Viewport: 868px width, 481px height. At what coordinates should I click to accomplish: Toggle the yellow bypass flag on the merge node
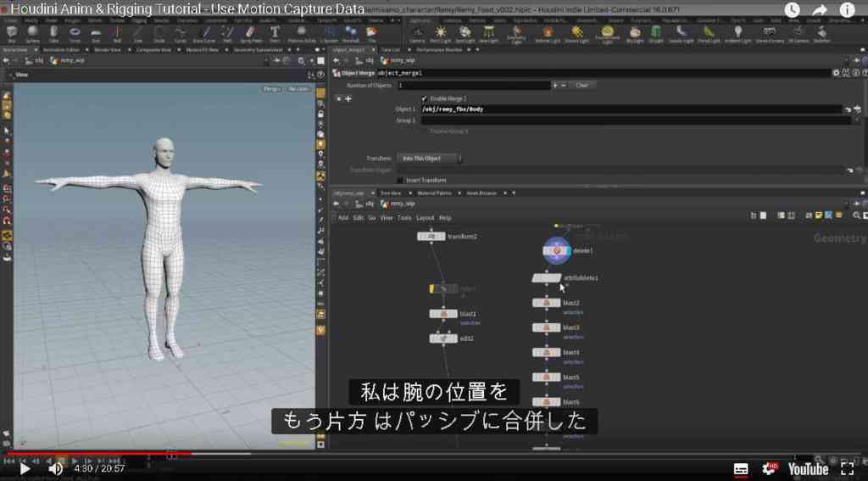[x=432, y=288]
